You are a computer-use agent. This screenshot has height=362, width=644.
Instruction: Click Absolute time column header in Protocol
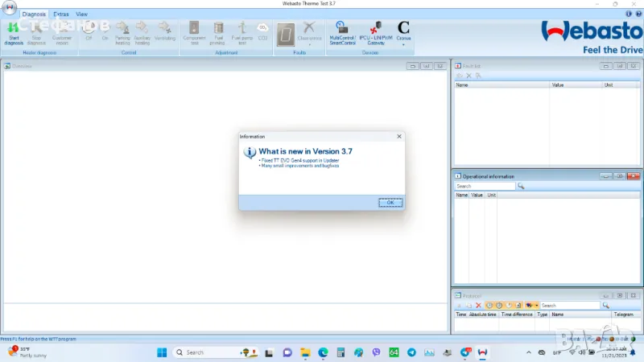tap(482, 315)
